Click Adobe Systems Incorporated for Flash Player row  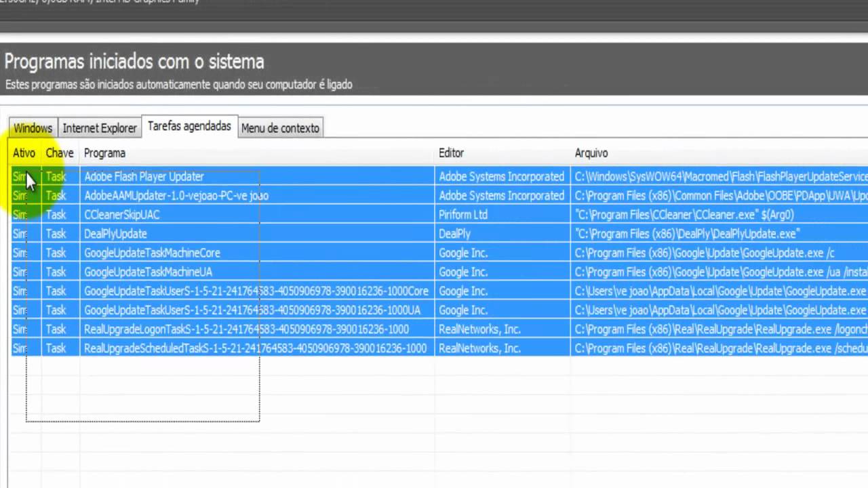tap(502, 176)
